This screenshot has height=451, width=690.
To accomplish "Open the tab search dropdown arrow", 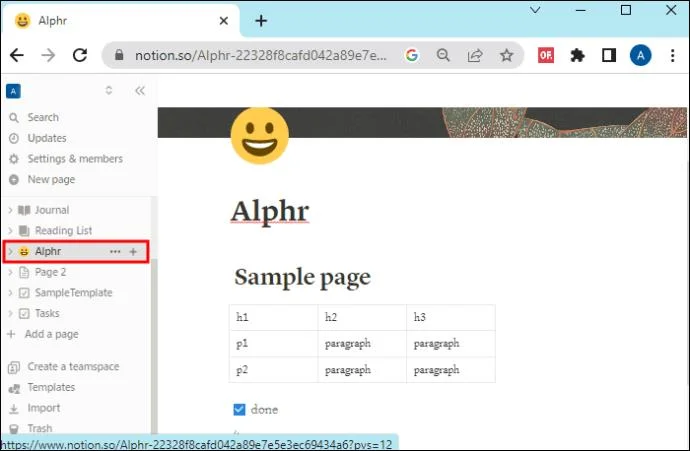I will (x=535, y=10).
